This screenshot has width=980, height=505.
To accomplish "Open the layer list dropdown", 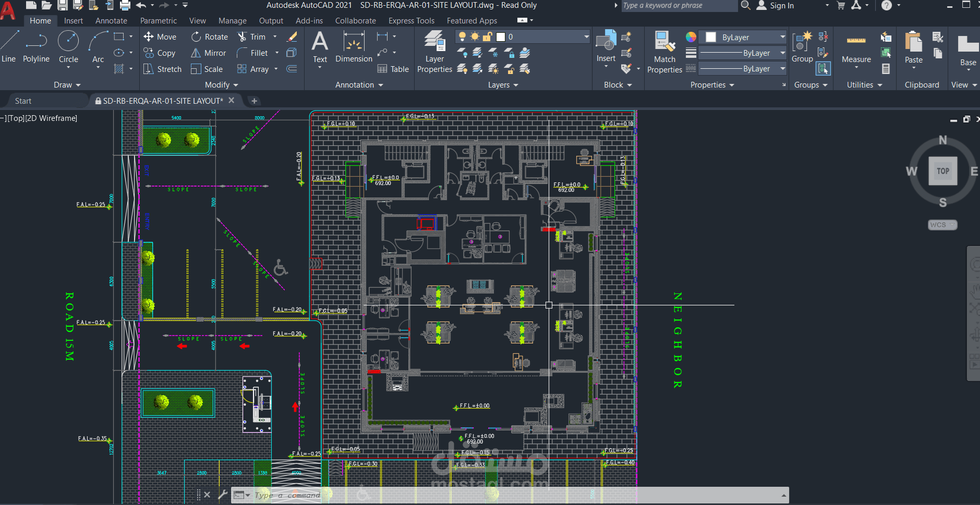I will [x=586, y=36].
